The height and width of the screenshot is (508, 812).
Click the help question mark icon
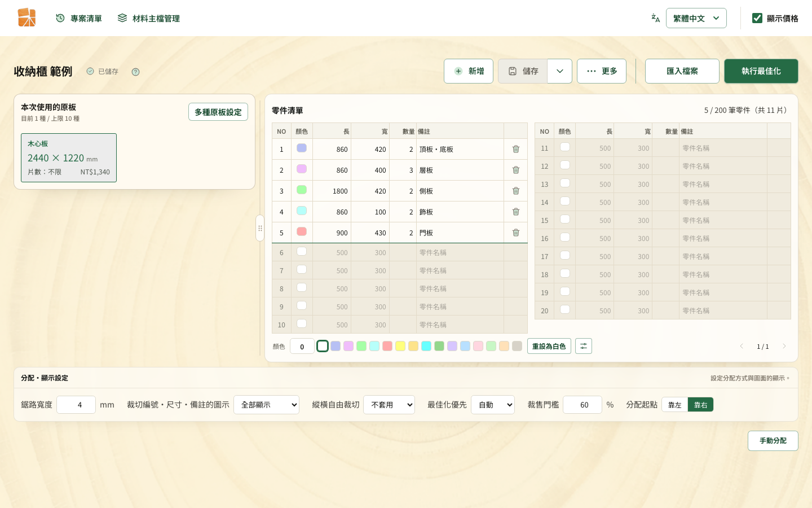pos(135,72)
